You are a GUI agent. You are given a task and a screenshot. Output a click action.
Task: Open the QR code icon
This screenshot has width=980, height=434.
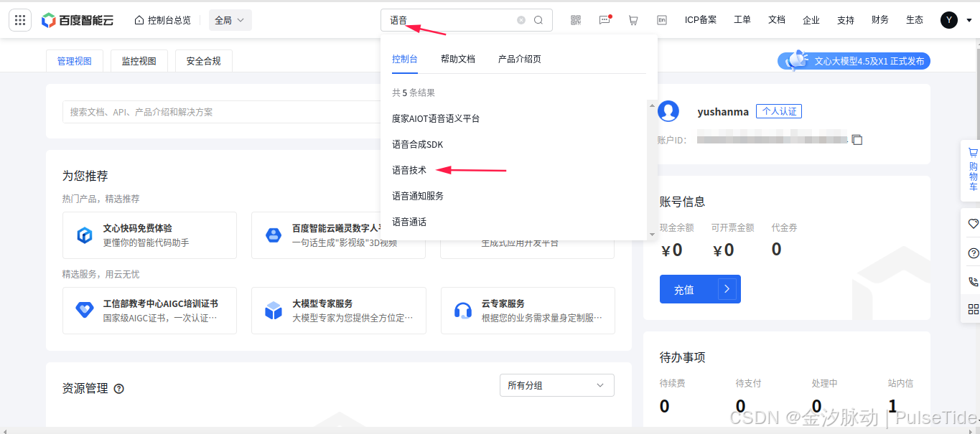point(576,20)
